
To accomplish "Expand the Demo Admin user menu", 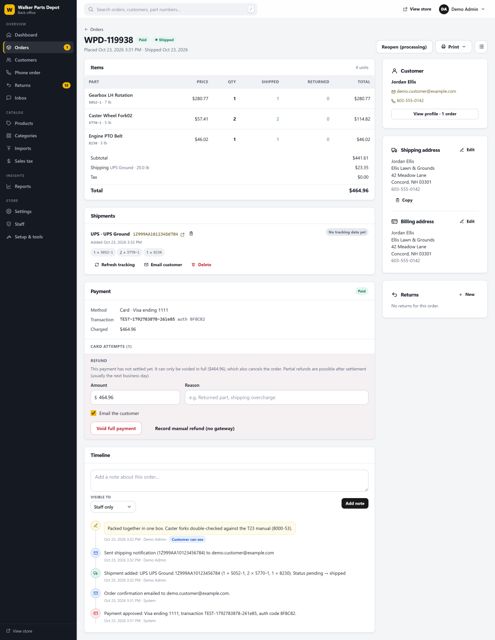I will (x=462, y=9).
